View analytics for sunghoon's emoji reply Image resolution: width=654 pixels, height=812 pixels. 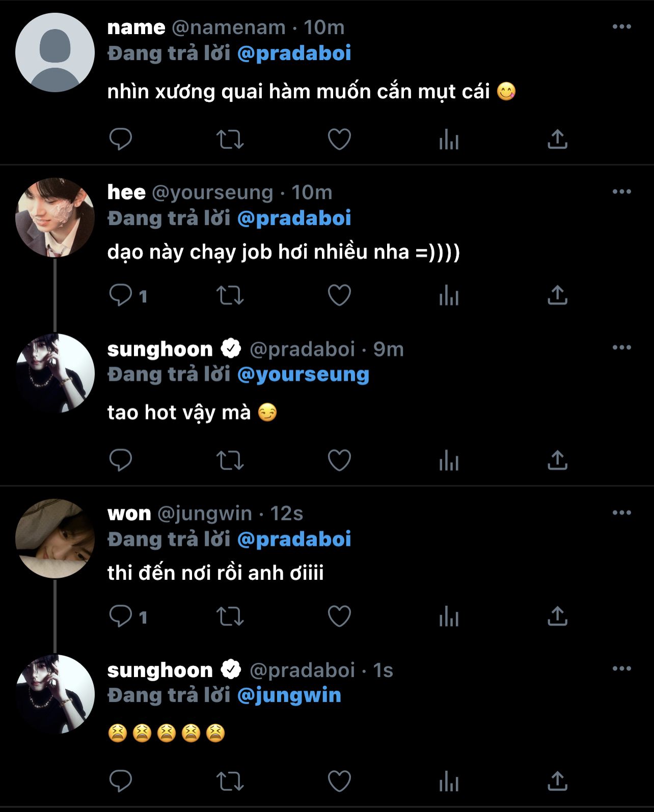click(x=449, y=781)
